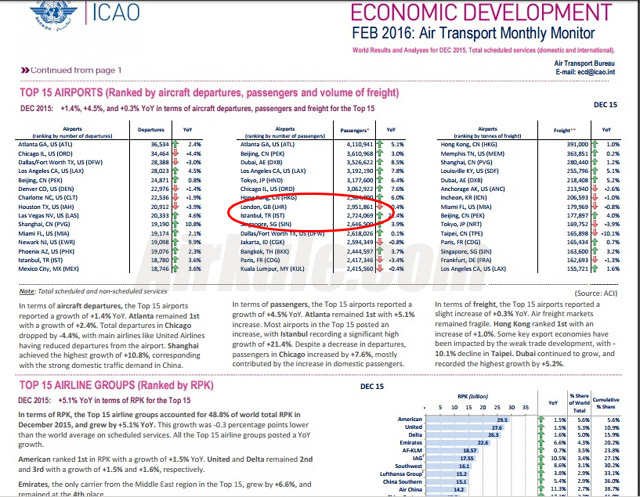Viewport: 640px width, 497px height.
Task: Select Istanbul, TR (IST) in passengers table
Action: [262, 215]
